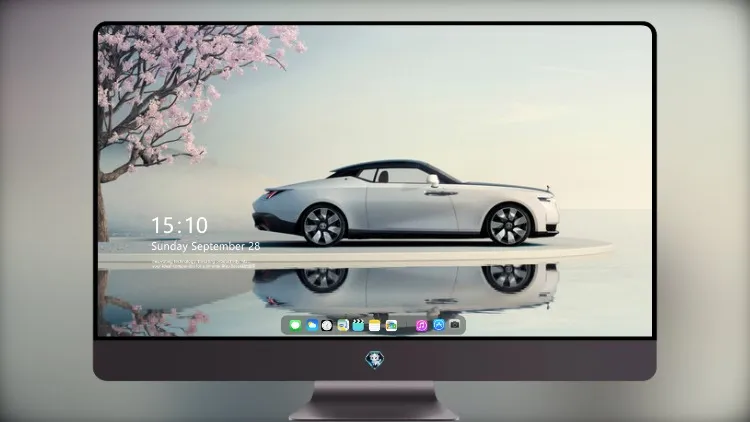Open the Camera app in dock
The height and width of the screenshot is (422, 750).
455,325
